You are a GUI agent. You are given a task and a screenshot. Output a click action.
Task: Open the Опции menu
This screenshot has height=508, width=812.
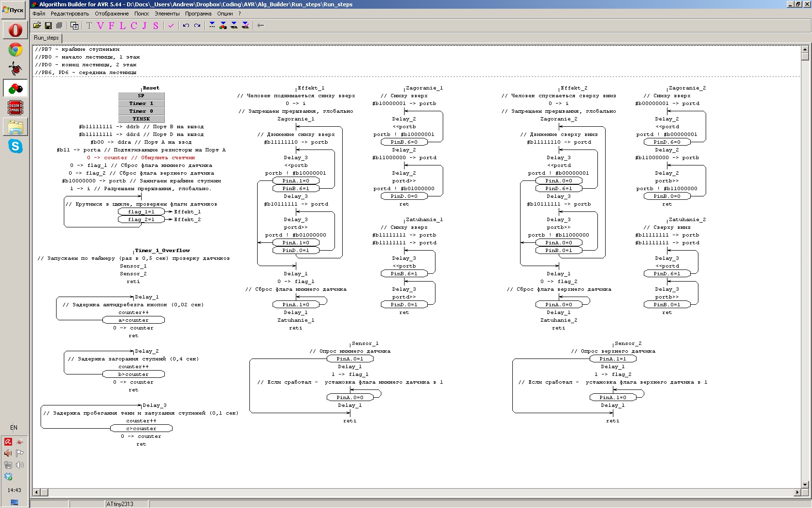225,14
